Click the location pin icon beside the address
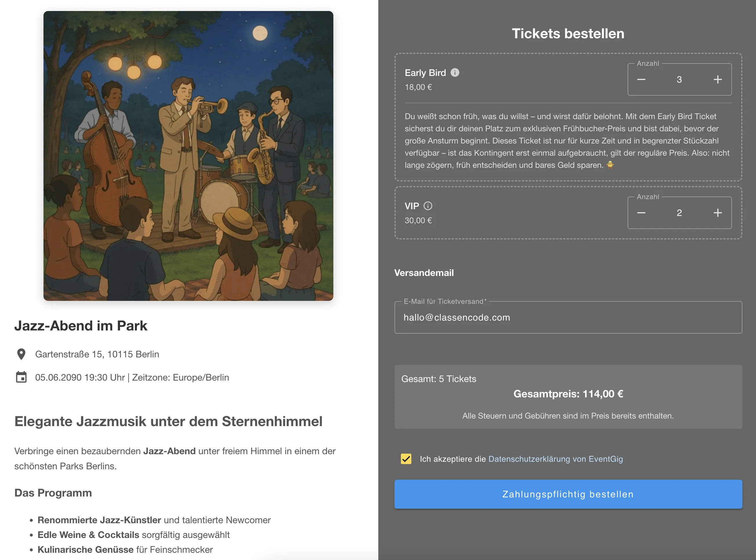 (21, 354)
